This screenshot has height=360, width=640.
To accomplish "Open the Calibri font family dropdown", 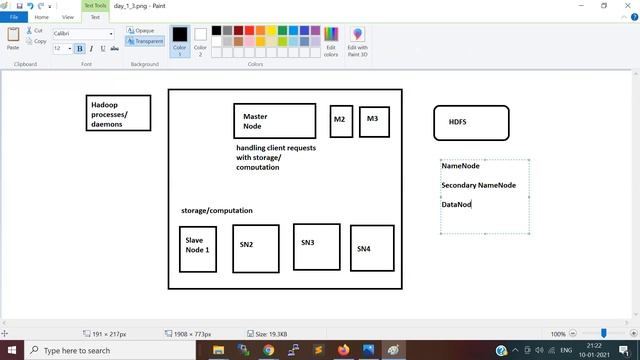I will (x=111, y=34).
